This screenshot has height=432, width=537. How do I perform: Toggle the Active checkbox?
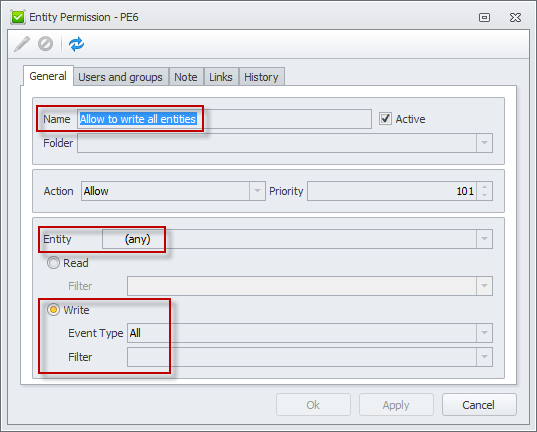click(385, 119)
